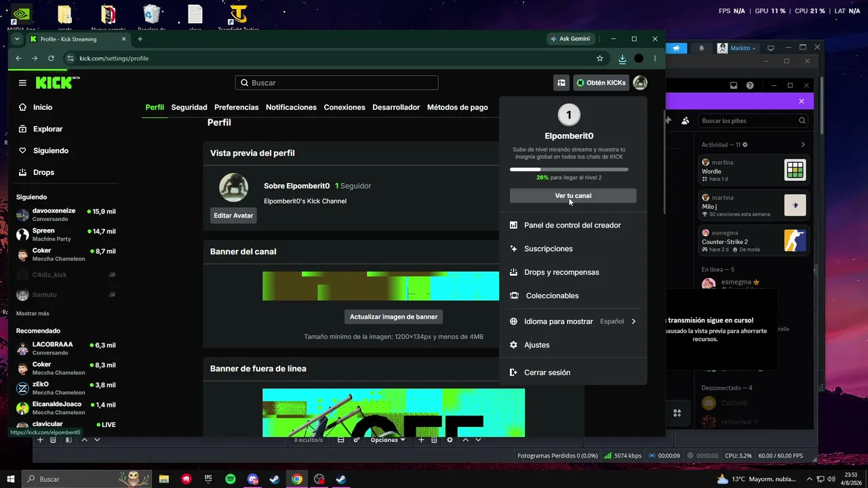Open Drops in Kick sidebar

36,172
